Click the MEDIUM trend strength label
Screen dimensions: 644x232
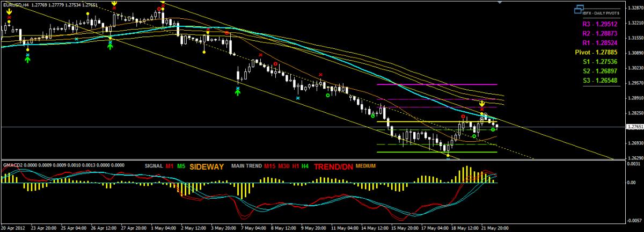365,166
